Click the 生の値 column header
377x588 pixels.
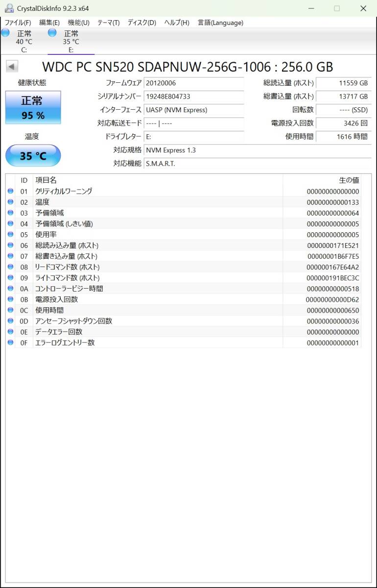pyautogui.click(x=322, y=180)
